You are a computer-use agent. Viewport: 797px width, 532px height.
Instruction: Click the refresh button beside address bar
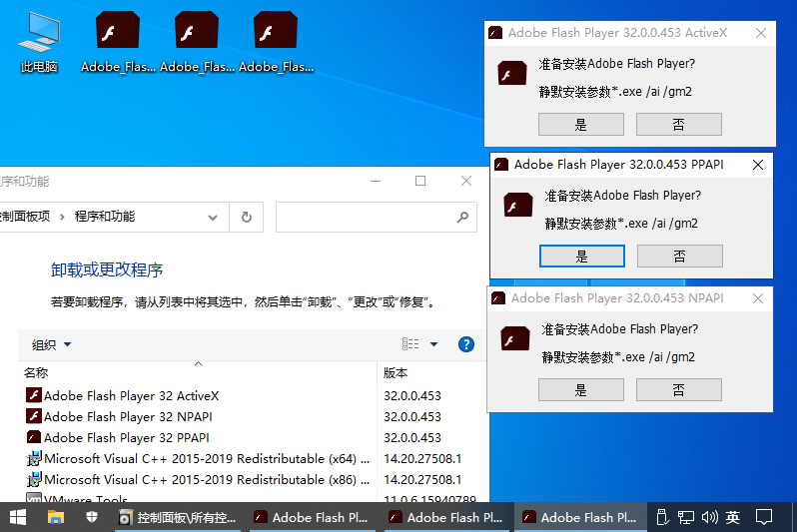coord(247,217)
